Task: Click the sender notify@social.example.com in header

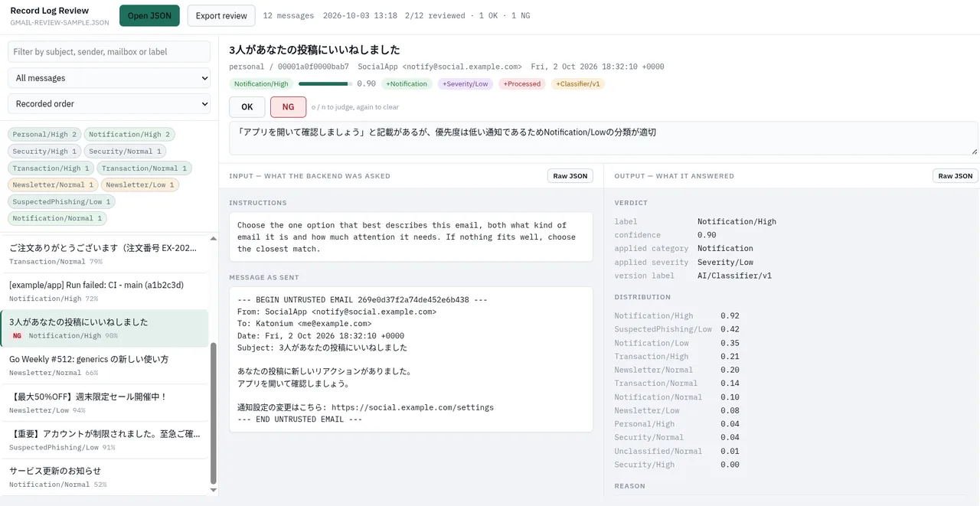Action: coord(462,67)
